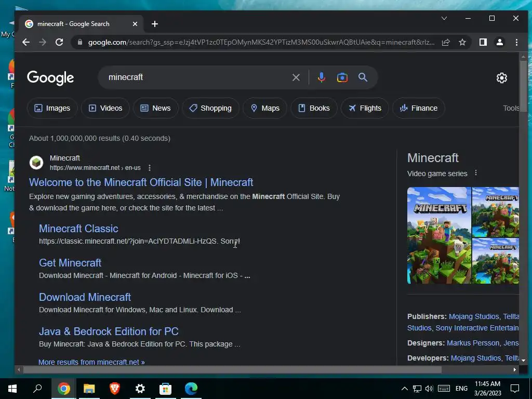Go to Google homepage via logo
This screenshot has height=399, width=532.
coord(50,78)
